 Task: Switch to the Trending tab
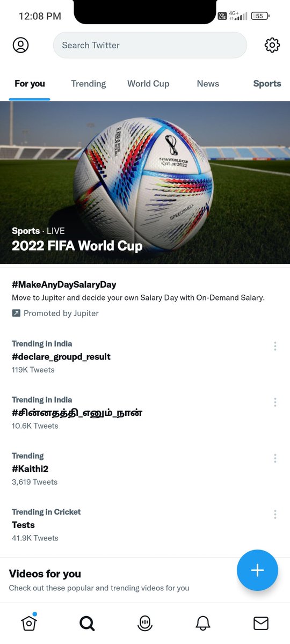pyautogui.click(x=89, y=84)
